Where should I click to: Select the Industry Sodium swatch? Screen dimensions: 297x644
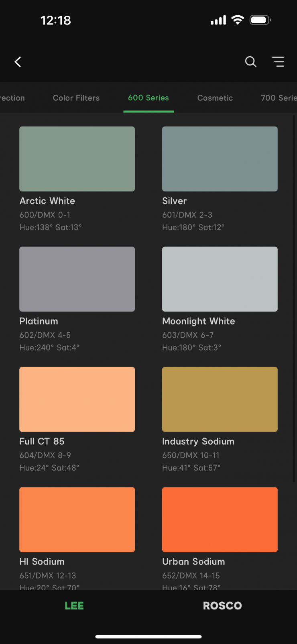(220, 399)
